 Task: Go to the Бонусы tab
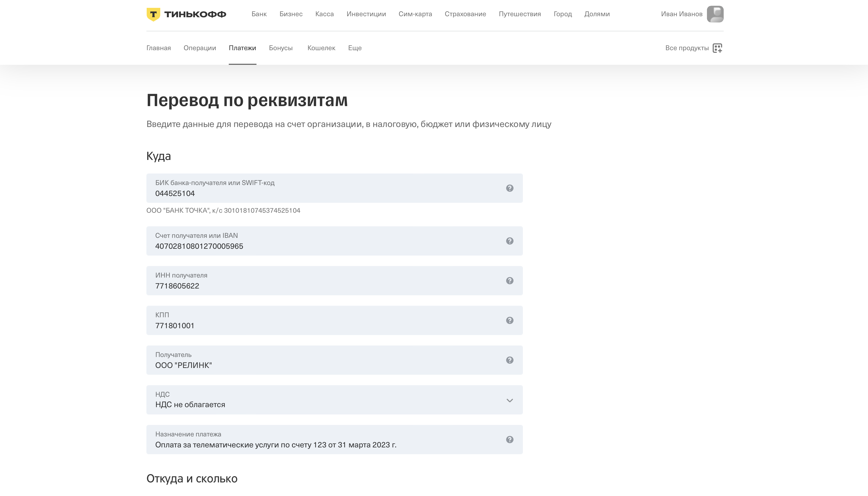click(281, 48)
